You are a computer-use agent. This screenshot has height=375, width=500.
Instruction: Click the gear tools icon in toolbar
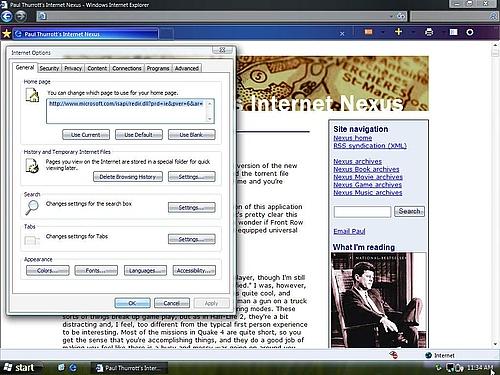470,32
